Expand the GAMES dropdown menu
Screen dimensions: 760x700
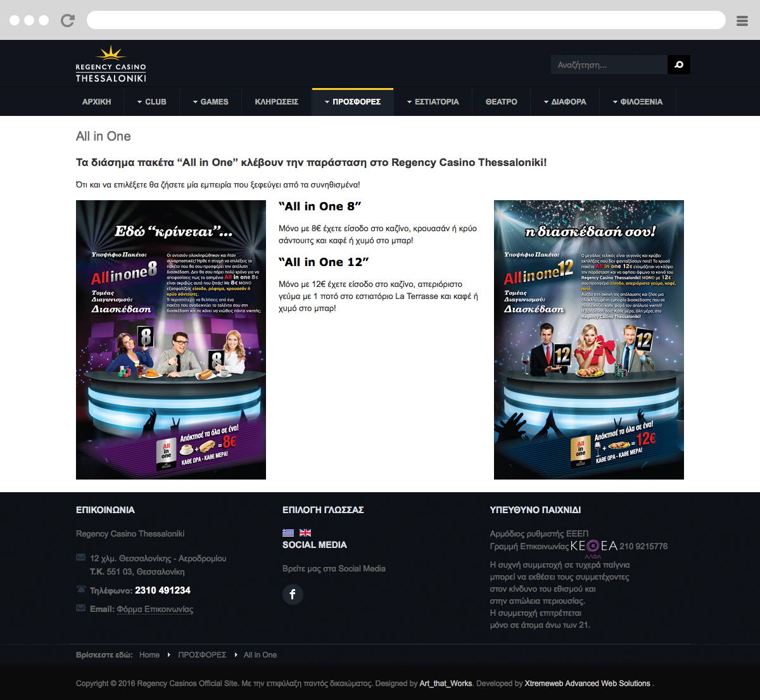[210, 102]
